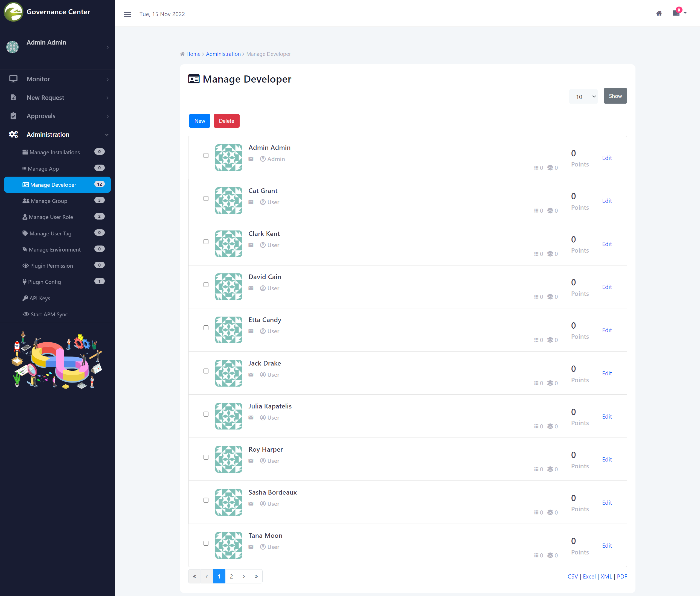
Task: Click the mail icon for Cat Grant
Action: 251,202
